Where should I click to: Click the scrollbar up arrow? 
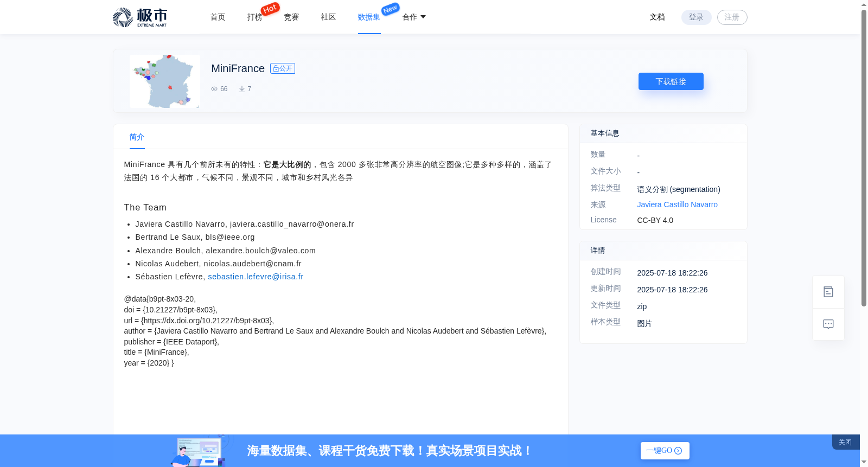pos(864,4)
